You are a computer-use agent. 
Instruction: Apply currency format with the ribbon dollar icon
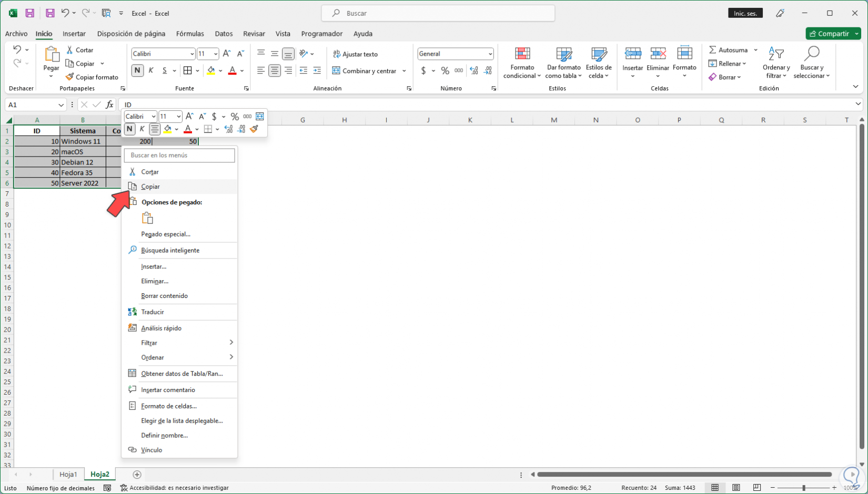pos(423,71)
